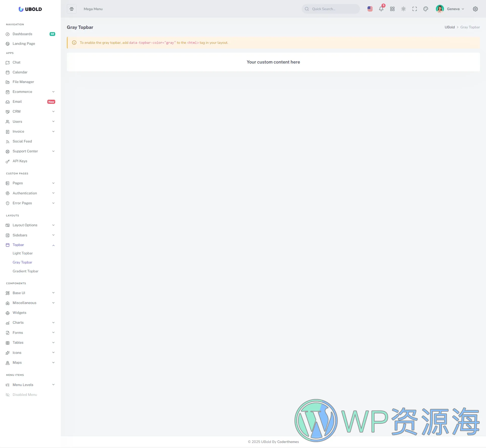Click the UBold breadcrumb link

pyautogui.click(x=450, y=27)
